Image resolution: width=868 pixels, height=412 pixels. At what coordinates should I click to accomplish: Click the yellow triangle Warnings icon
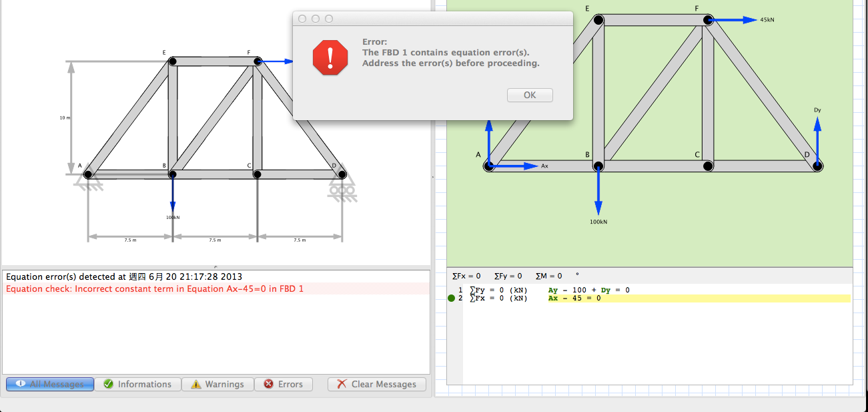coord(195,384)
